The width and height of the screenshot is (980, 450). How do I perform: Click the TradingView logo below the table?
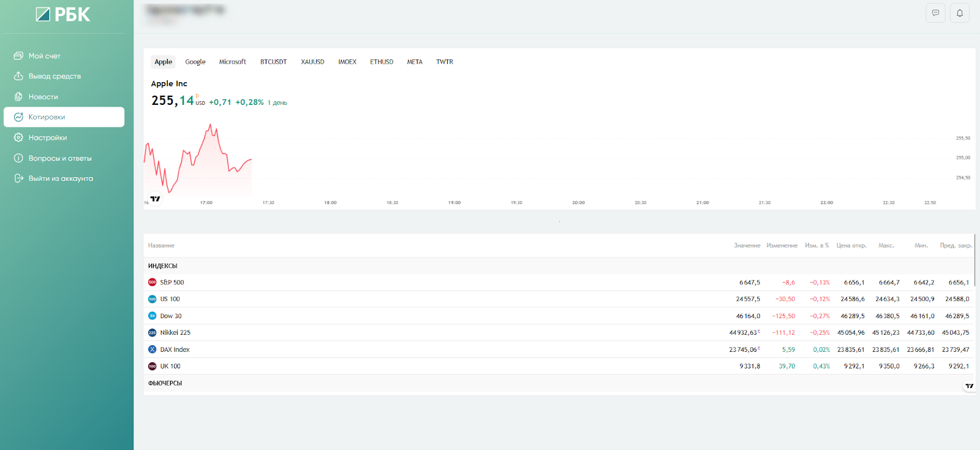pos(969,386)
